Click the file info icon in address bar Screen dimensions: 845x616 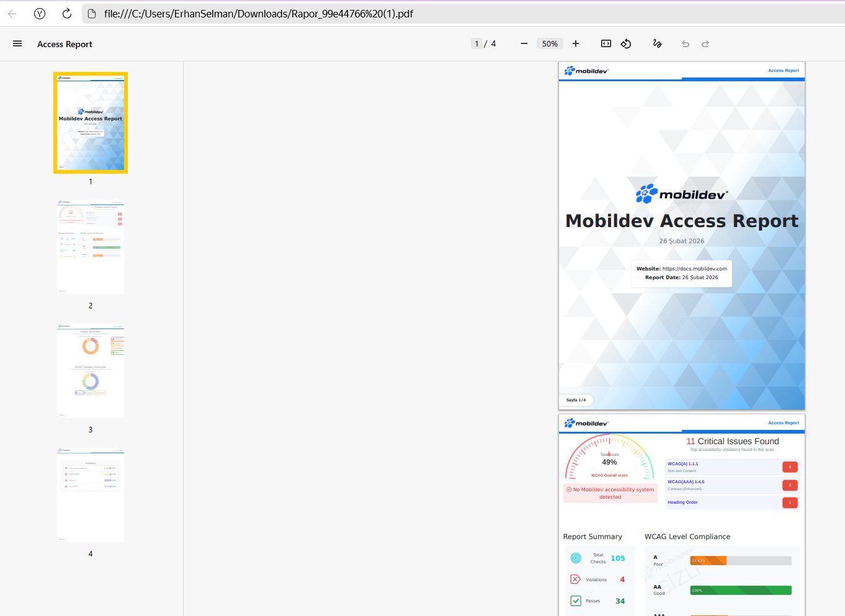[92, 14]
